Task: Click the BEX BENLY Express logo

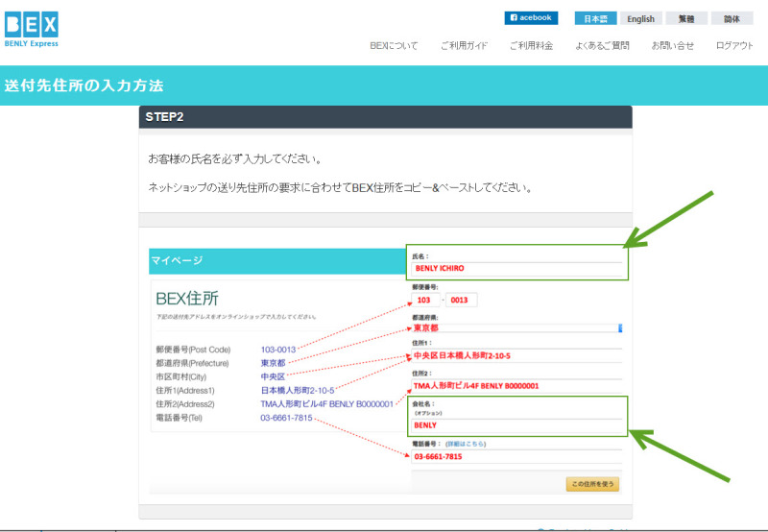Action: [32, 30]
